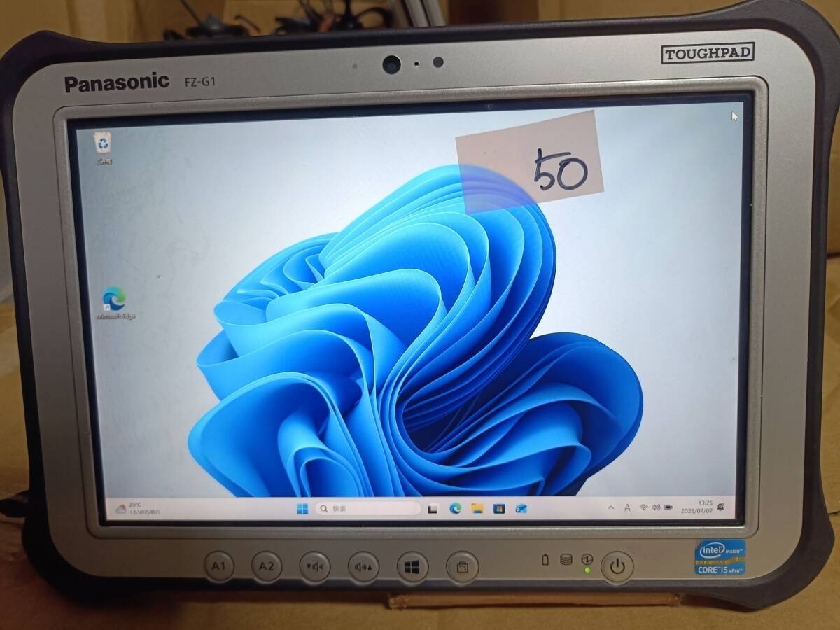The image size is (840, 630).
Task: Expand the hidden system tray icons chevron
Action: (x=611, y=507)
